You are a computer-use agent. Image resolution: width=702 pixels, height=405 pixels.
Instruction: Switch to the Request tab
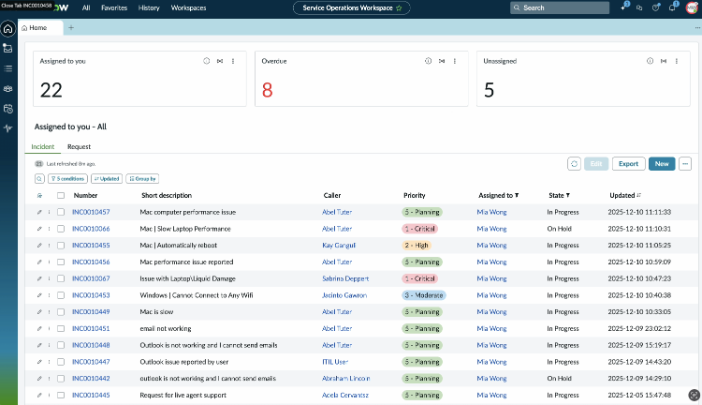click(x=79, y=146)
